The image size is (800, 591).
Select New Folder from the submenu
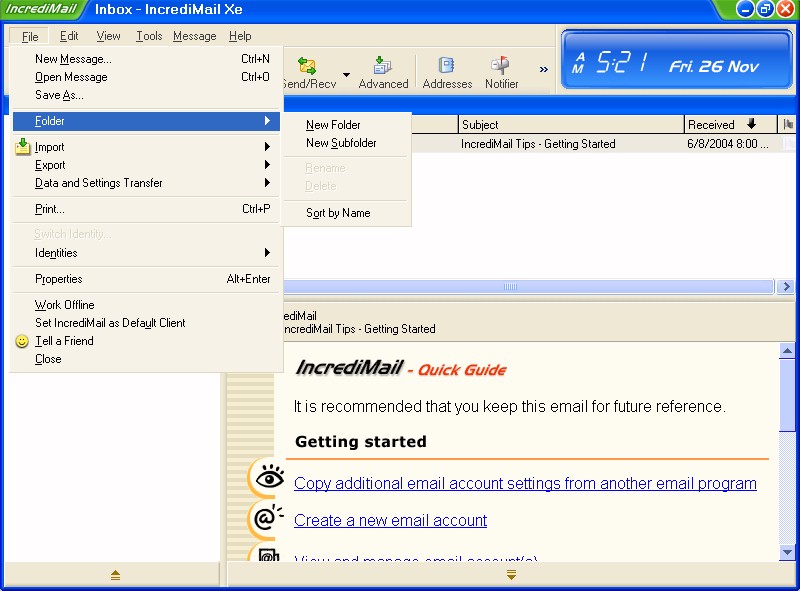333,125
